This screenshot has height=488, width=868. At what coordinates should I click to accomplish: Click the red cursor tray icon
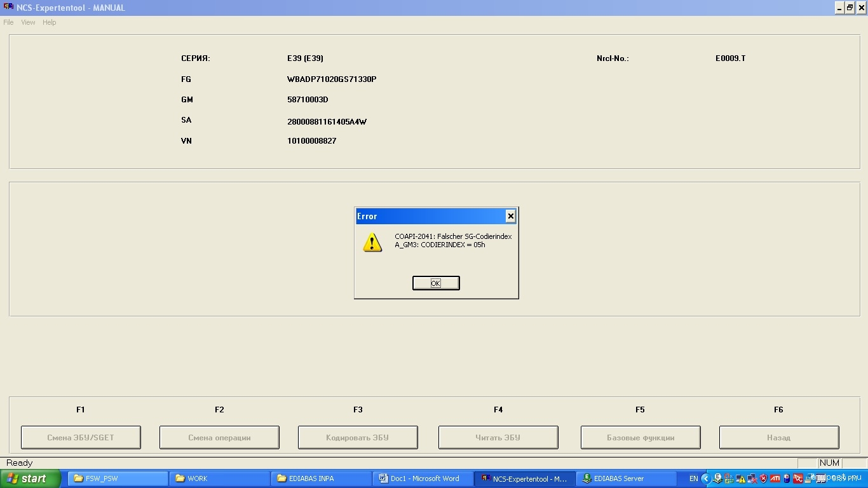pos(797,478)
